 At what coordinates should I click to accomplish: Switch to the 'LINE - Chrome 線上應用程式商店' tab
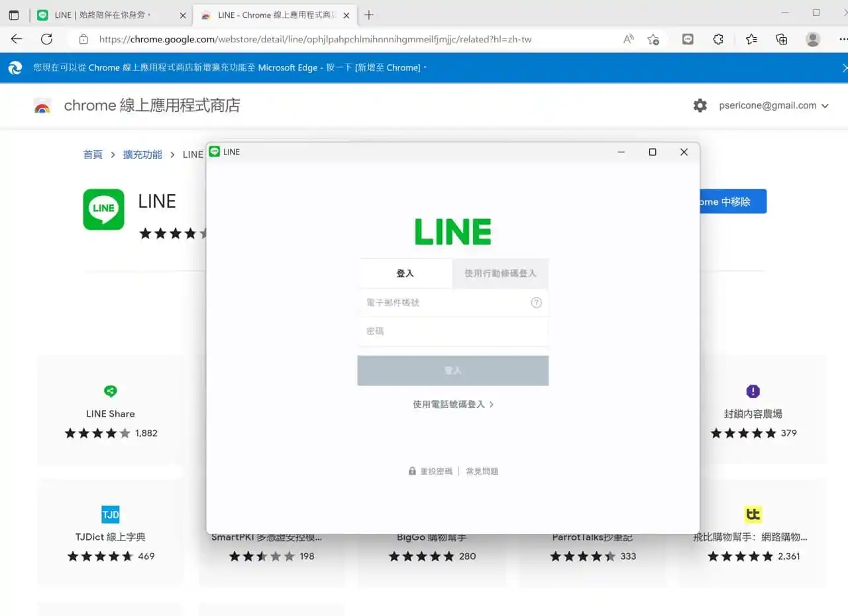click(x=274, y=15)
